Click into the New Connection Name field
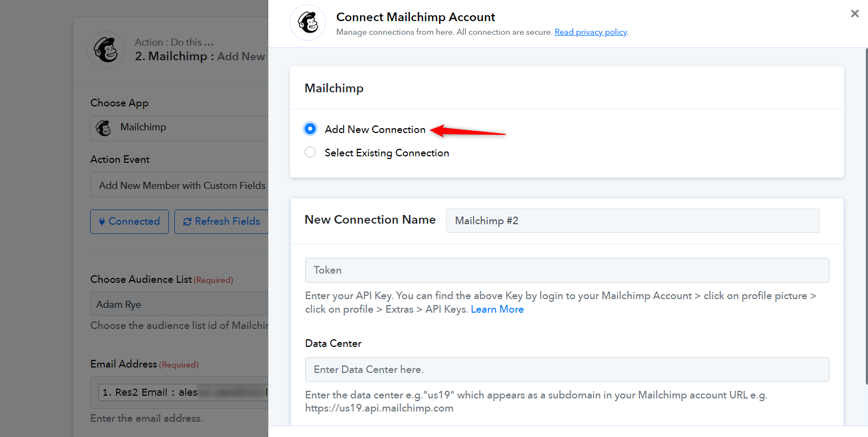The width and height of the screenshot is (868, 437). click(x=632, y=221)
